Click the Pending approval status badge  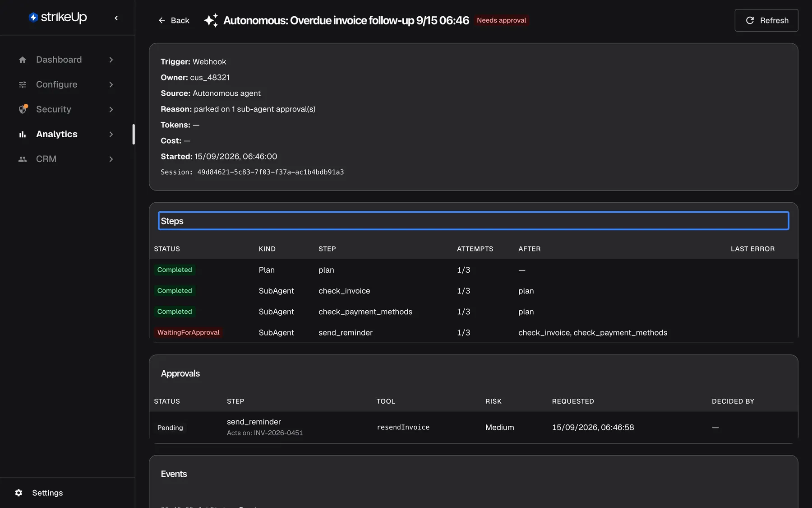170,428
